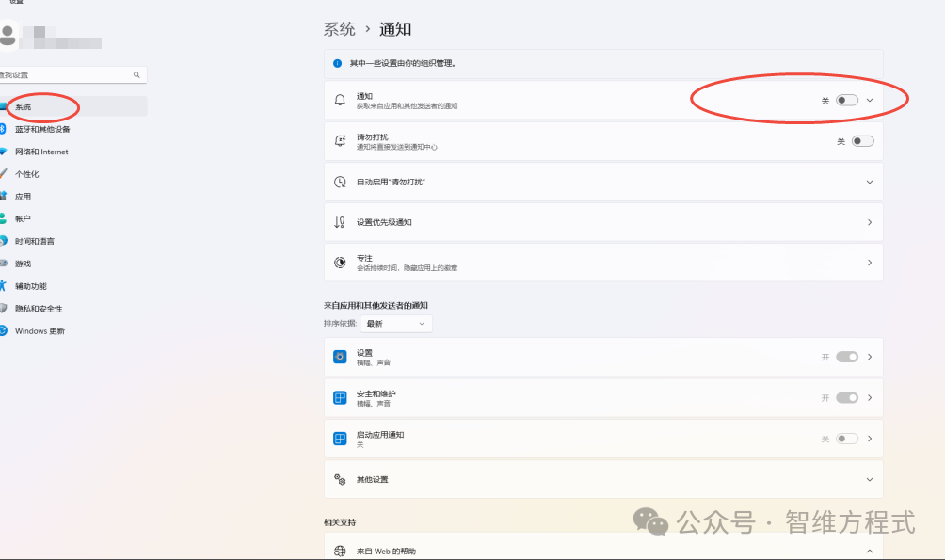Click the 安全和维护 app icon

[x=340, y=397]
